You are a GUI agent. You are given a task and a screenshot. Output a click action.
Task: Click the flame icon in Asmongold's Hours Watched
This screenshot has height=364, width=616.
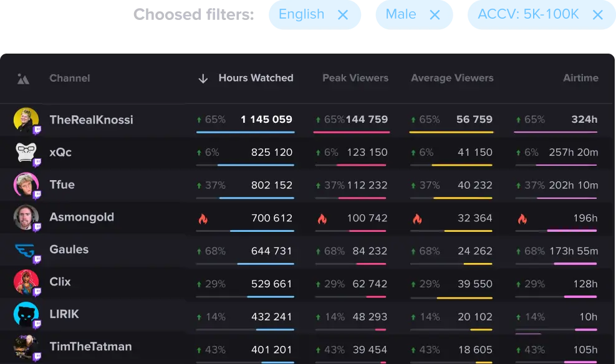coord(202,219)
